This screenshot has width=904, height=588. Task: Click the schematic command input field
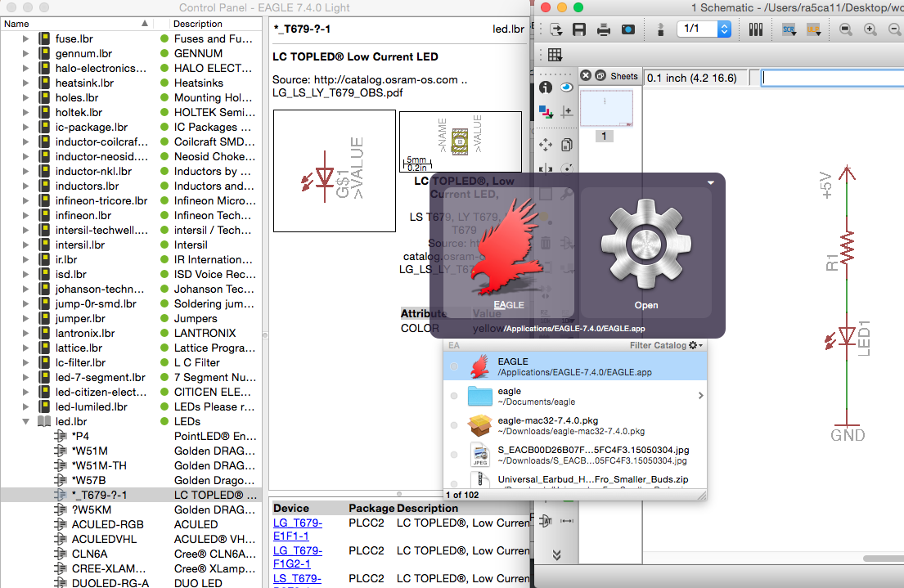[833, 78]
